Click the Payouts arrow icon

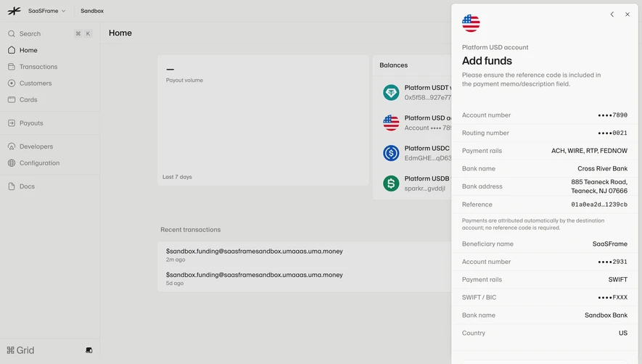coord(12,123)
